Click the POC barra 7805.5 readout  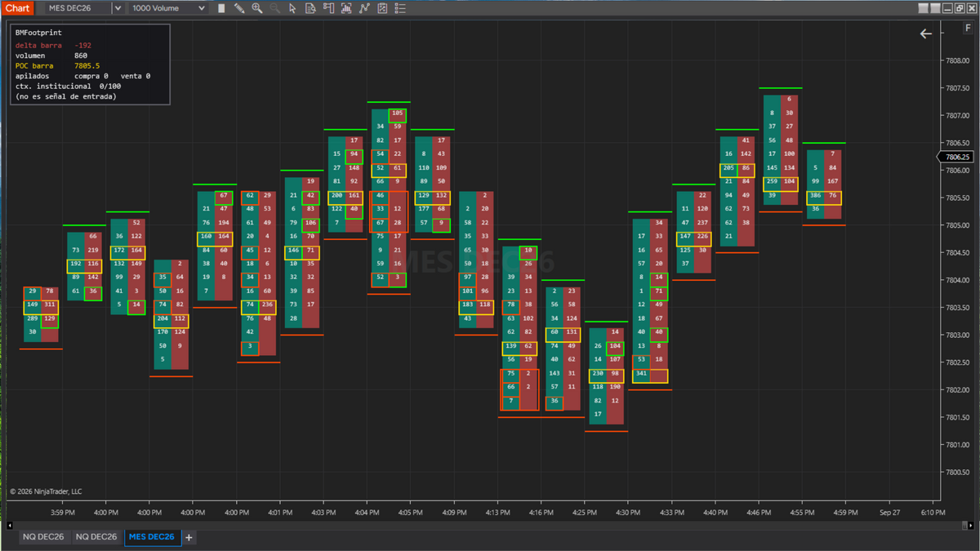point(57,65)
